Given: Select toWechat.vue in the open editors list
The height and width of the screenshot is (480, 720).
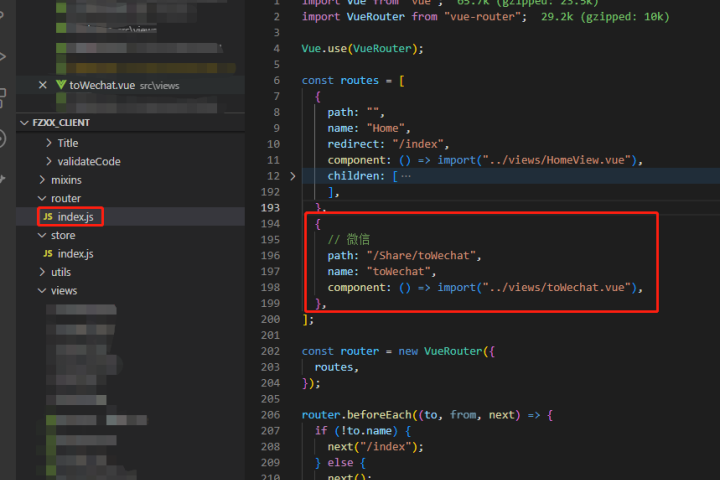Looking at the screenshot, I should (102, 85).
